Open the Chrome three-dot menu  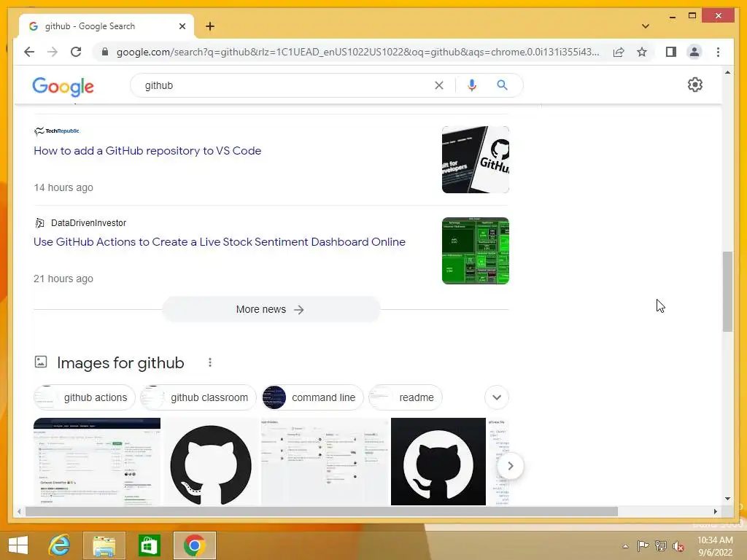point(718,52)
